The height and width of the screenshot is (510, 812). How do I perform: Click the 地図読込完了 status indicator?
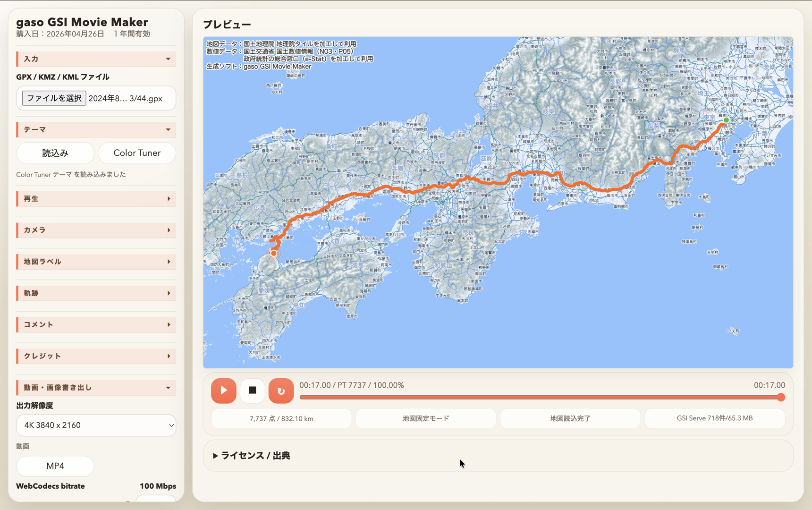(570, 418)
